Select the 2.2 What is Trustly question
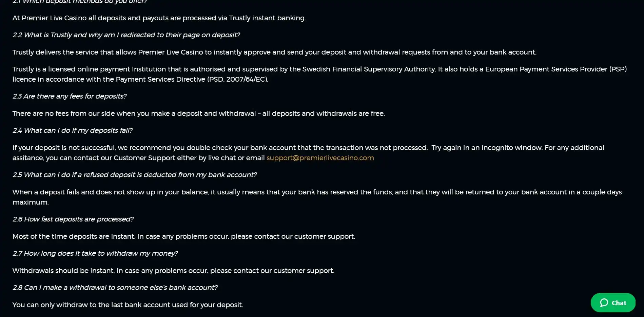Screen dimensions: 644x317 click(x=126, y=35)
